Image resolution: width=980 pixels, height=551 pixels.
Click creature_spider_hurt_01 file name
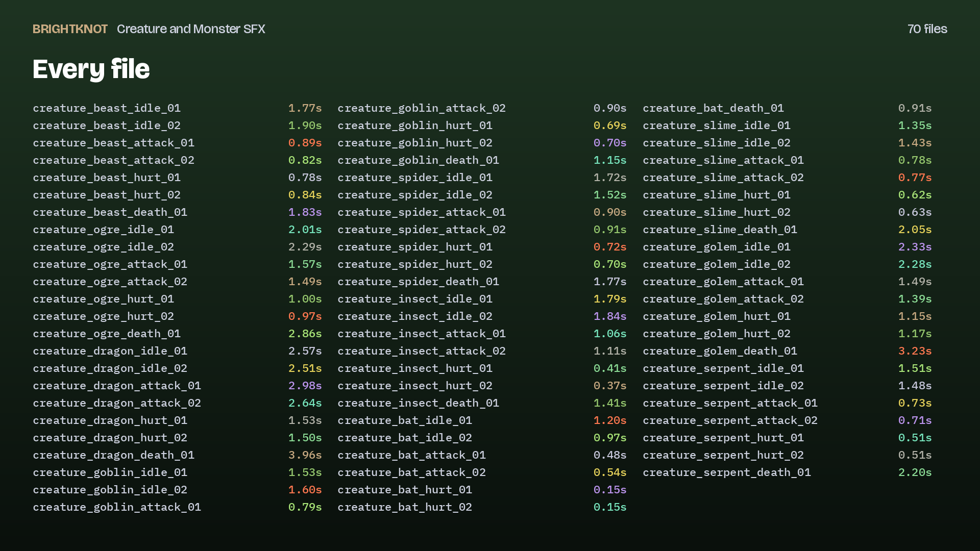click(x=415, y=247)
